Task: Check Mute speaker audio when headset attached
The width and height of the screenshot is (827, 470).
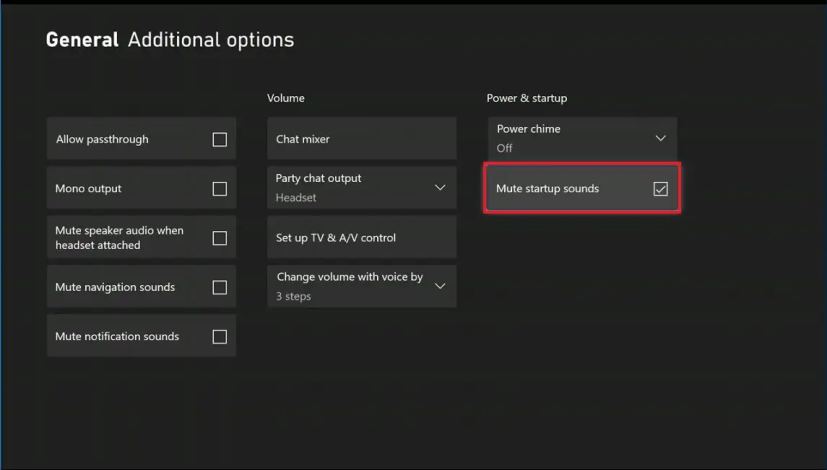Action: (x=219, y=238)
